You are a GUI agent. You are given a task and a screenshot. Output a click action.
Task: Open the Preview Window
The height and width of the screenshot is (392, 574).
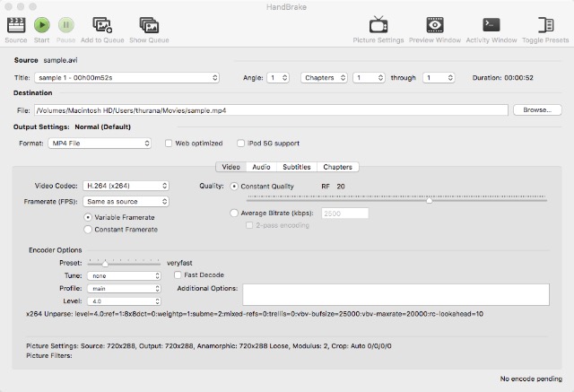point(435,25)
